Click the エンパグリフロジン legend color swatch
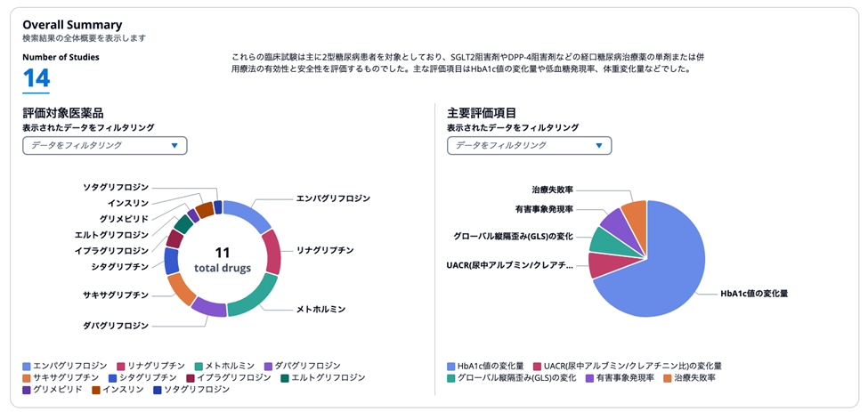 point(27,366)
